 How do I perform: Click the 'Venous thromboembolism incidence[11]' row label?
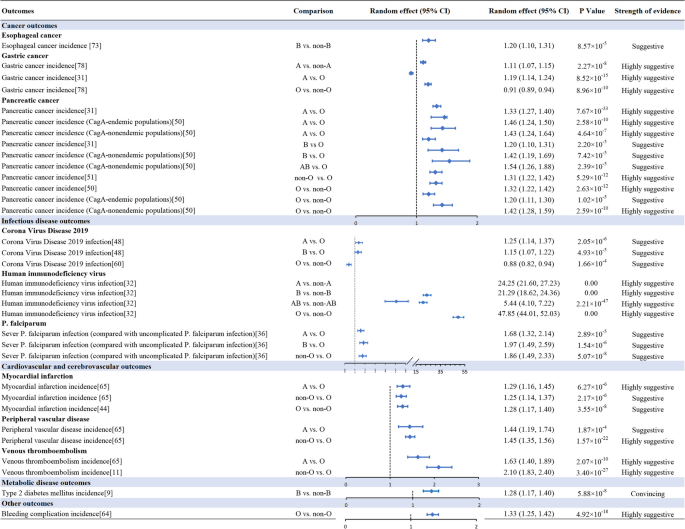pyautogui.click(x=62, y=472)
